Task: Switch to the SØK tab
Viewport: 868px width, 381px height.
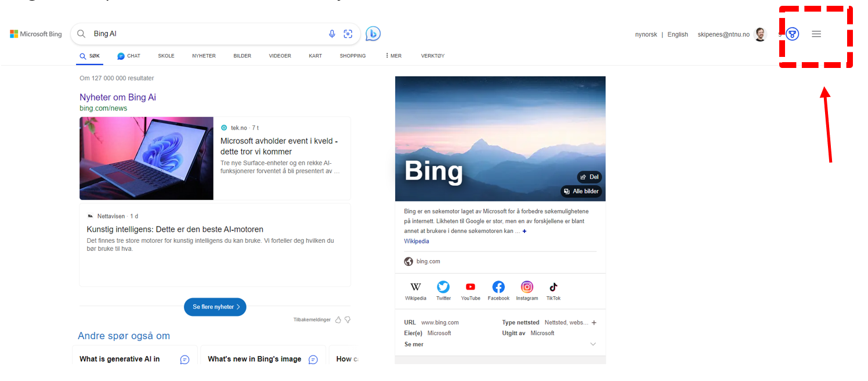Action: coord(90,56)
